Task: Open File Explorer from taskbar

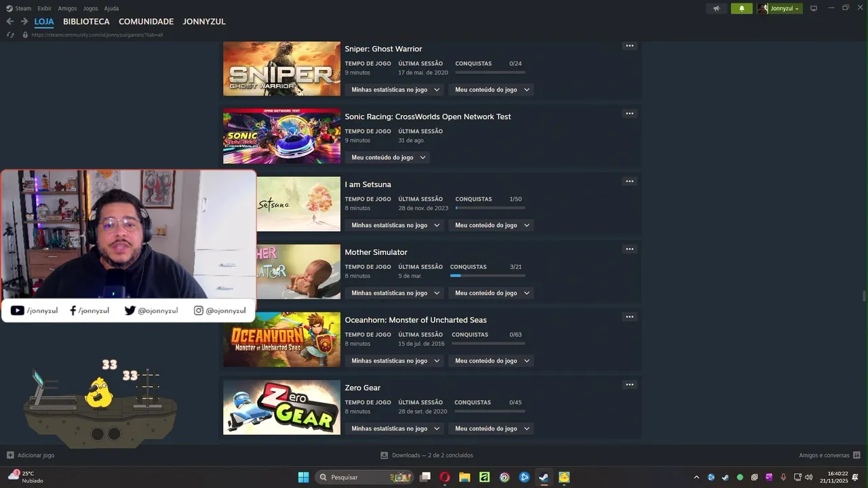Action: (465, 477)
